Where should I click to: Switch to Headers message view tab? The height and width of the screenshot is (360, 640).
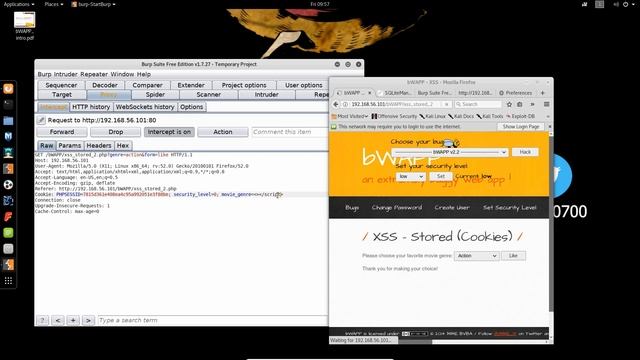tap(99, 145)
